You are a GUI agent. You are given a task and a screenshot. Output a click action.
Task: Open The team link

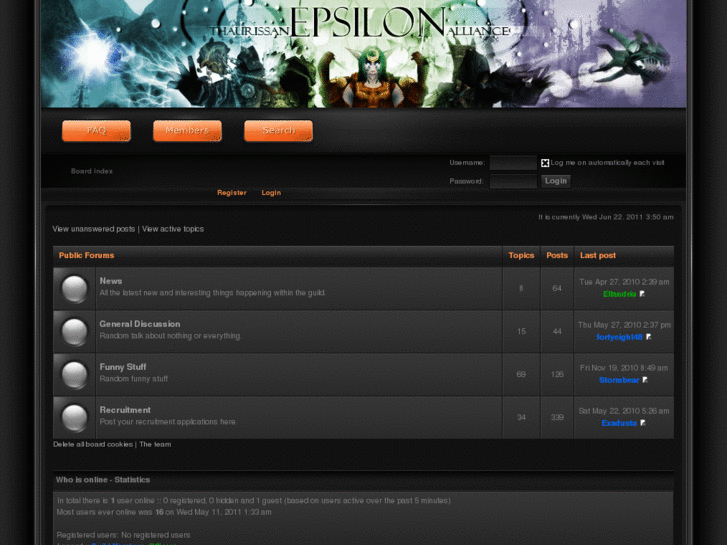[x=155, y=444]
